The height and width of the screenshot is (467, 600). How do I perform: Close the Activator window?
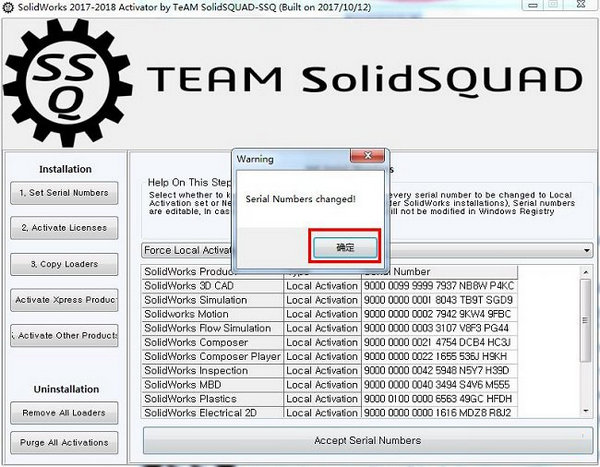tap(580, 4)
